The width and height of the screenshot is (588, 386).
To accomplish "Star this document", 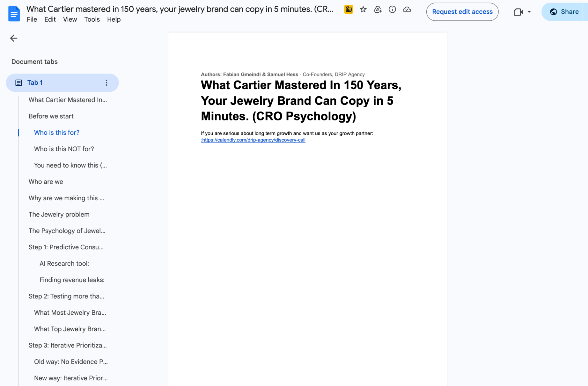I will pos(363,10).
